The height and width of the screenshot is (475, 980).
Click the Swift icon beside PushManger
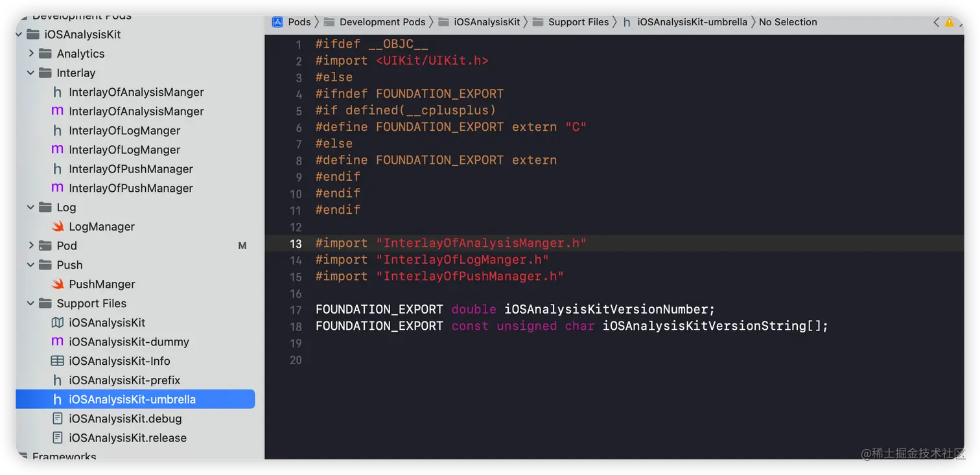coord(58,284)
